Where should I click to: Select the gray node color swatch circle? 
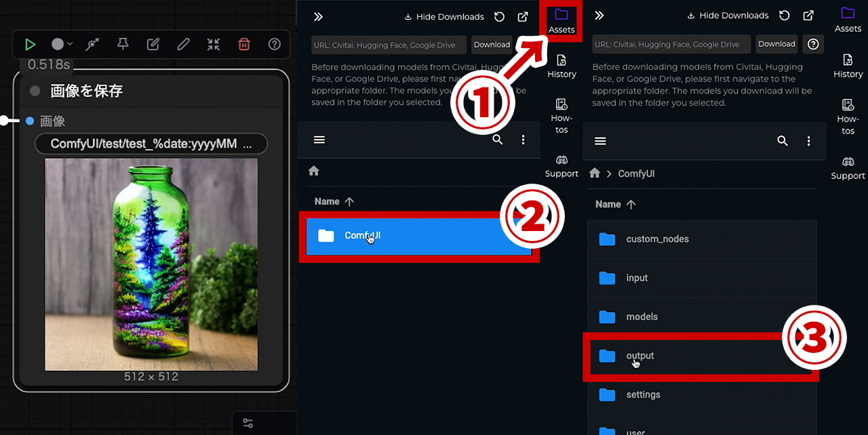pyautogui.click(x=58, y=45)
